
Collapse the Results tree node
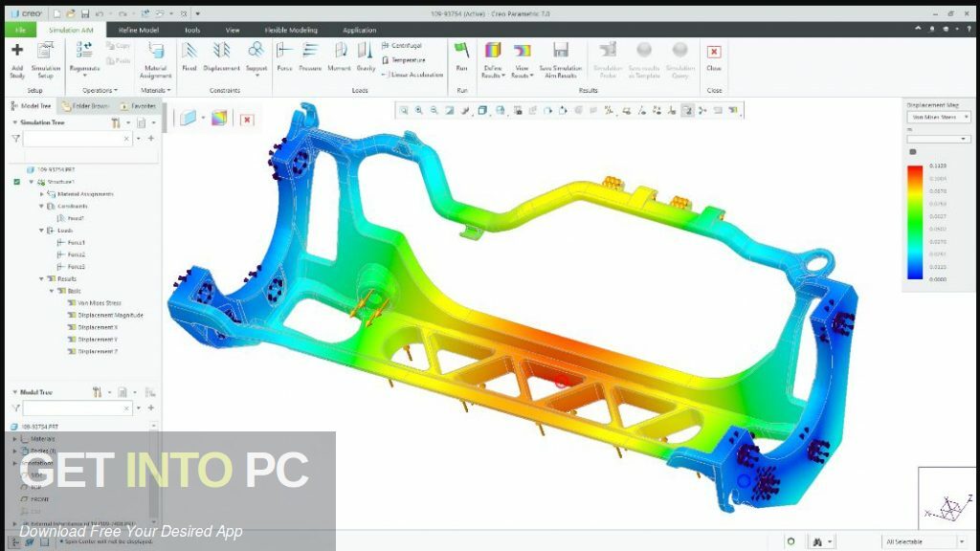42,279
